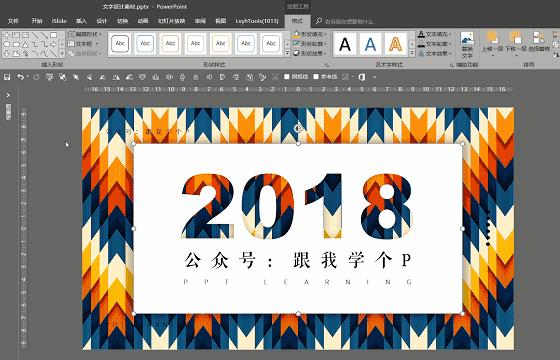The image size is (560, 360).
Task: Open the 动画 animations tab
Action: tap(143, 21)
